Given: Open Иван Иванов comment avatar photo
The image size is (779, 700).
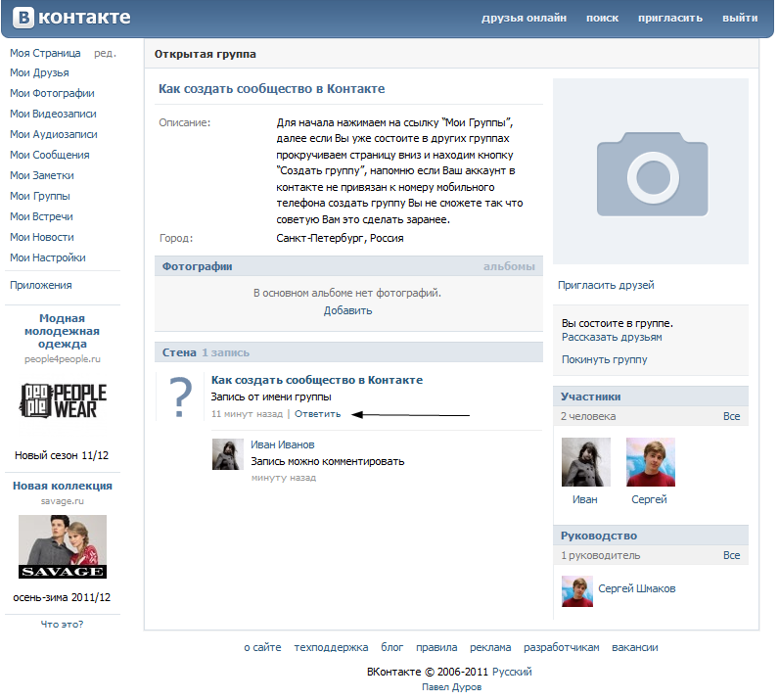Looking at the screenshot, I should tap(229, 456).
